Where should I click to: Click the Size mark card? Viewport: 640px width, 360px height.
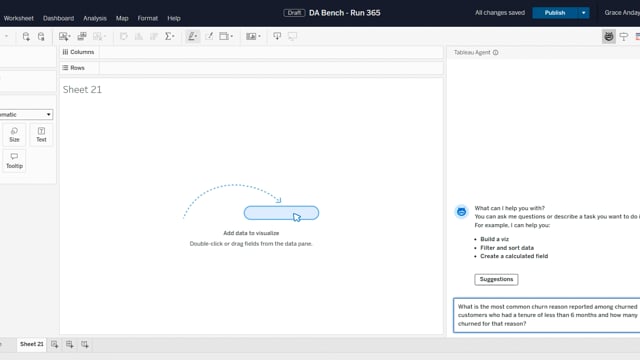pos(14,134)
